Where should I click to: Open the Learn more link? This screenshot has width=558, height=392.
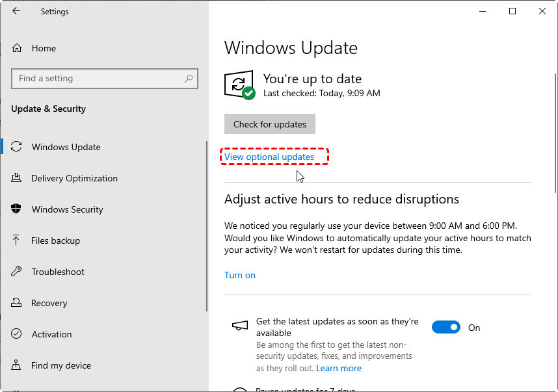click(x=338, y=368)
